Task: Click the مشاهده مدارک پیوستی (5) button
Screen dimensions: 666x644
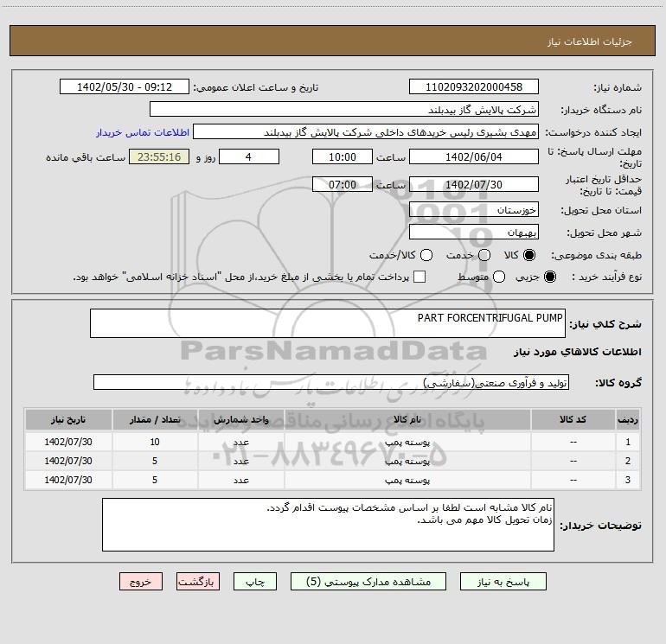Action: (x=368, y=582)
